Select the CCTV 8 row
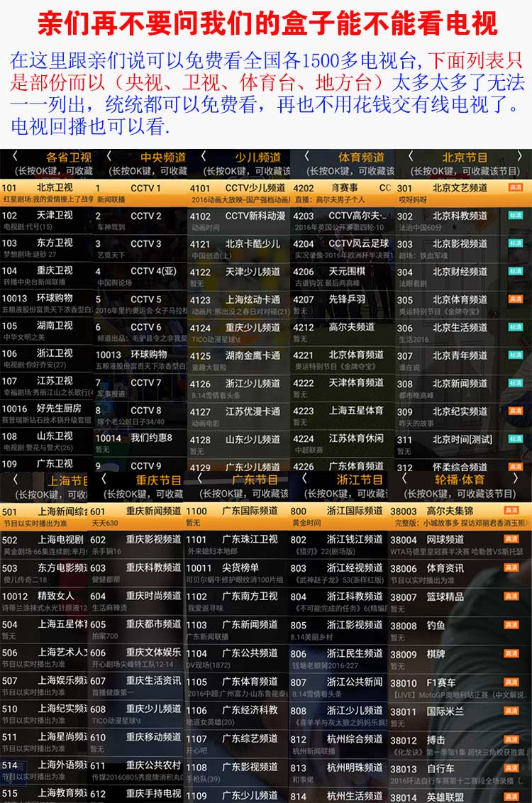Screen dimensions: 532x803 [141, 415]
